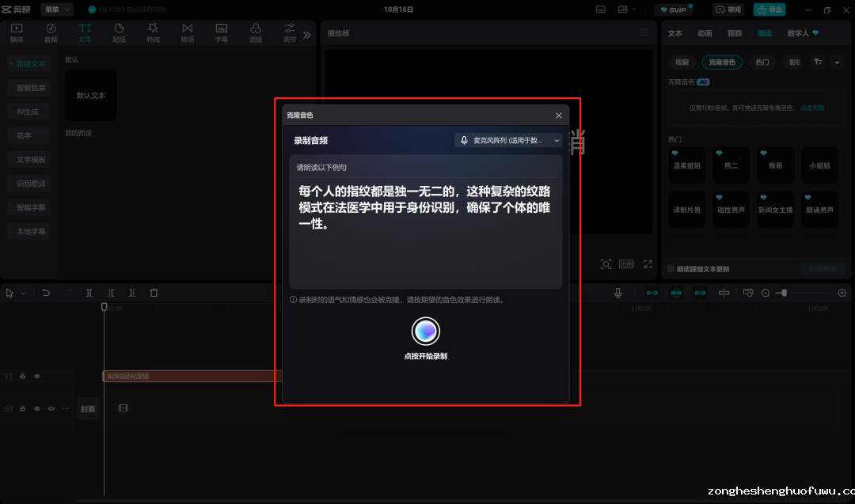Select 新建文本 in the sidebar
Image resolution: width=855 pixels, height=504 pixels.
click(x=29, y=64)
